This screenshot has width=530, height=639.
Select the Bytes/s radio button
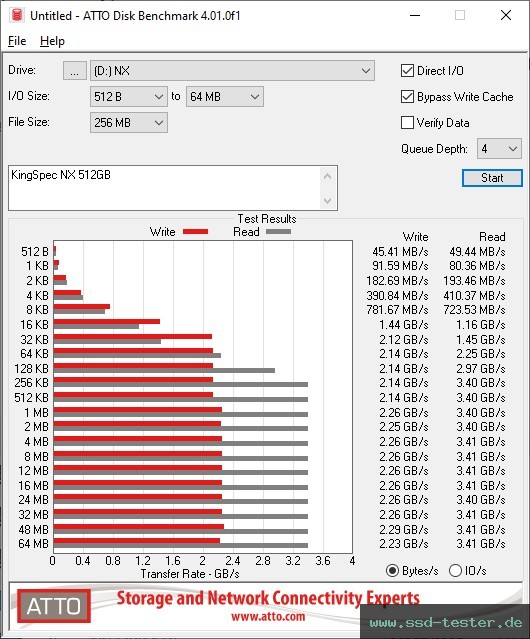point(392,571)
